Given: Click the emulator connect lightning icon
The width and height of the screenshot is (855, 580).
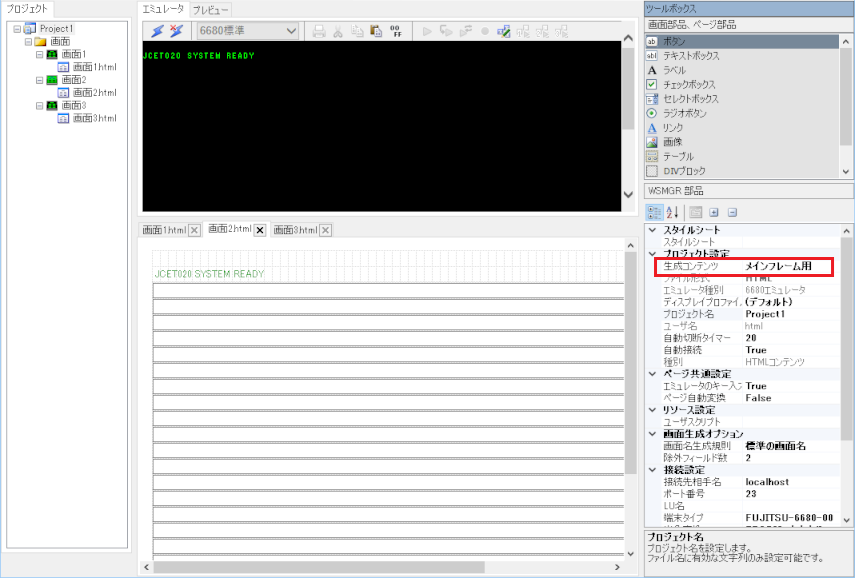Looking at the screenshot, I should point(157,31).
